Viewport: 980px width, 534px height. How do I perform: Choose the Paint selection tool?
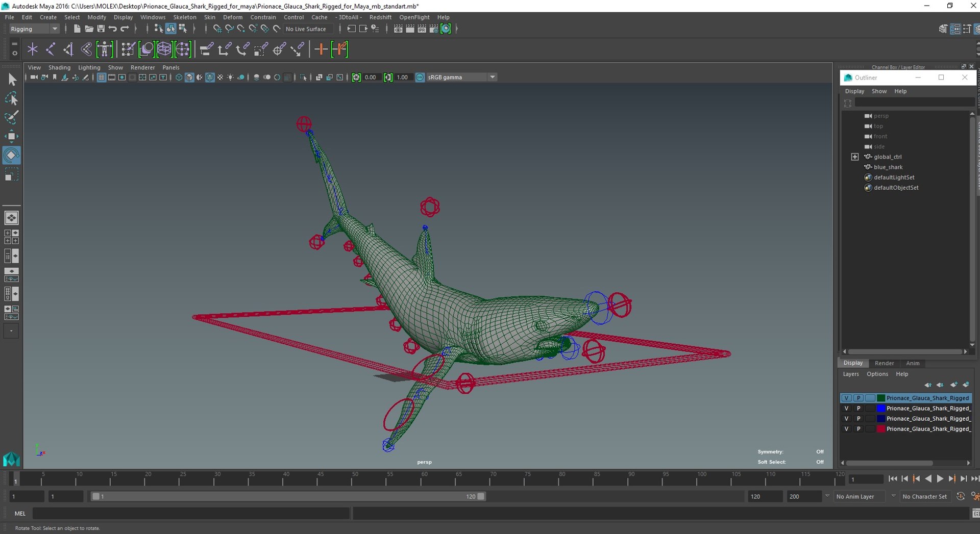point(11,117)
